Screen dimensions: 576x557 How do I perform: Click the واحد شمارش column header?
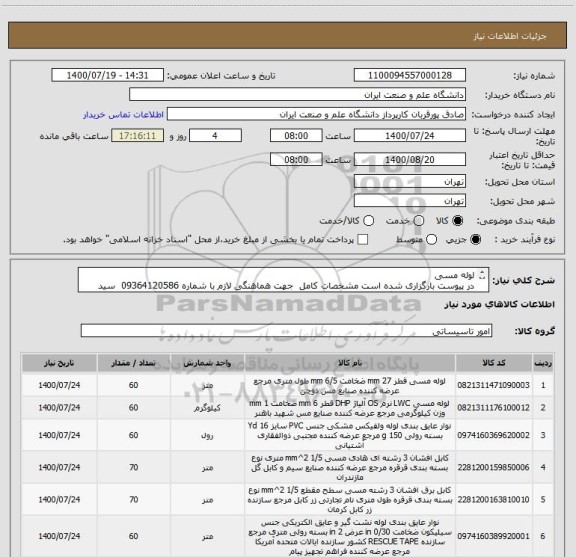(x=207, y=363)
